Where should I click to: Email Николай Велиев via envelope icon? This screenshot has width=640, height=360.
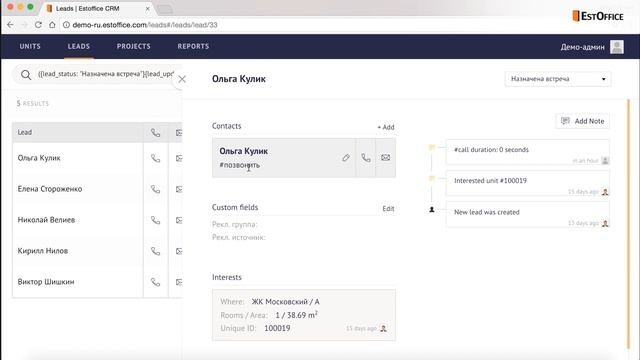[x=179, y=220]
